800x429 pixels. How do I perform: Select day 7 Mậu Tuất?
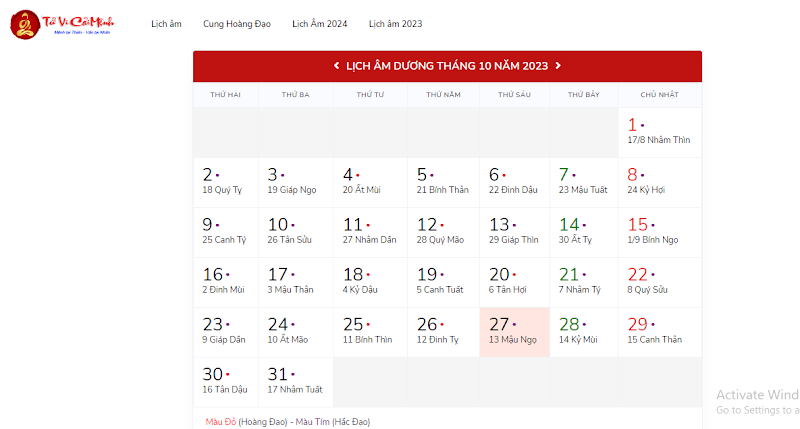584,182
